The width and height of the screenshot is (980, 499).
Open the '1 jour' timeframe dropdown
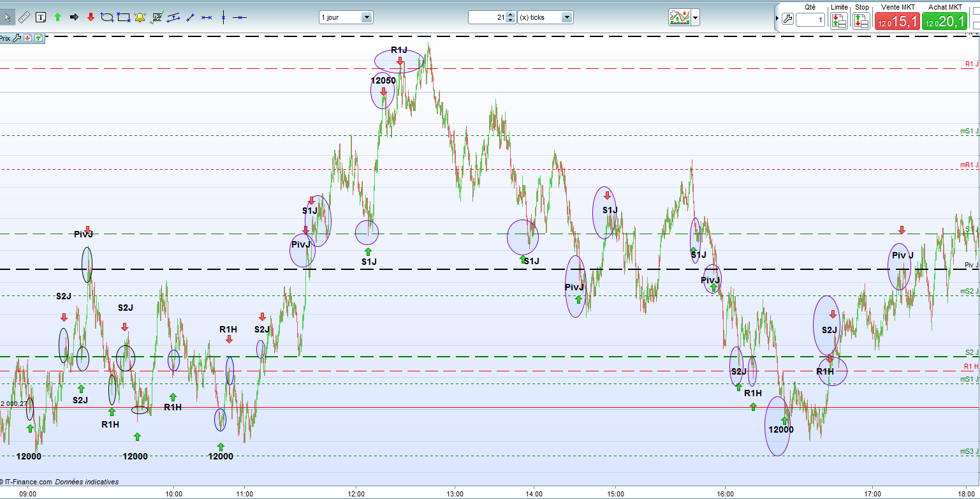[346, 17]
